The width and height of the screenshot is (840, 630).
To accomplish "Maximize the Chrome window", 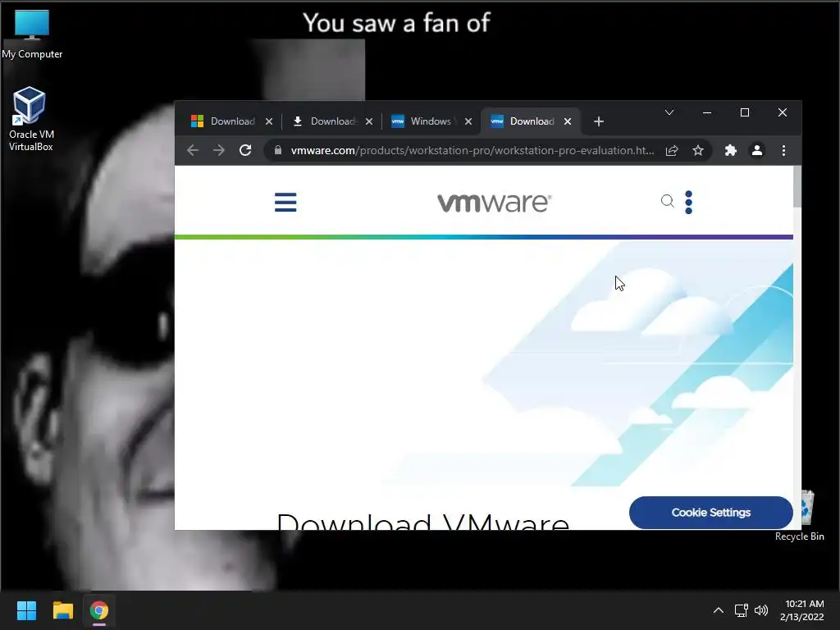I will pos(745,112).
